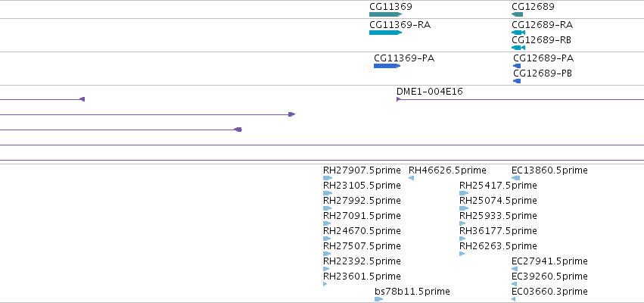Click the CG12689-PA protein glyph

(x=517, y=66)
